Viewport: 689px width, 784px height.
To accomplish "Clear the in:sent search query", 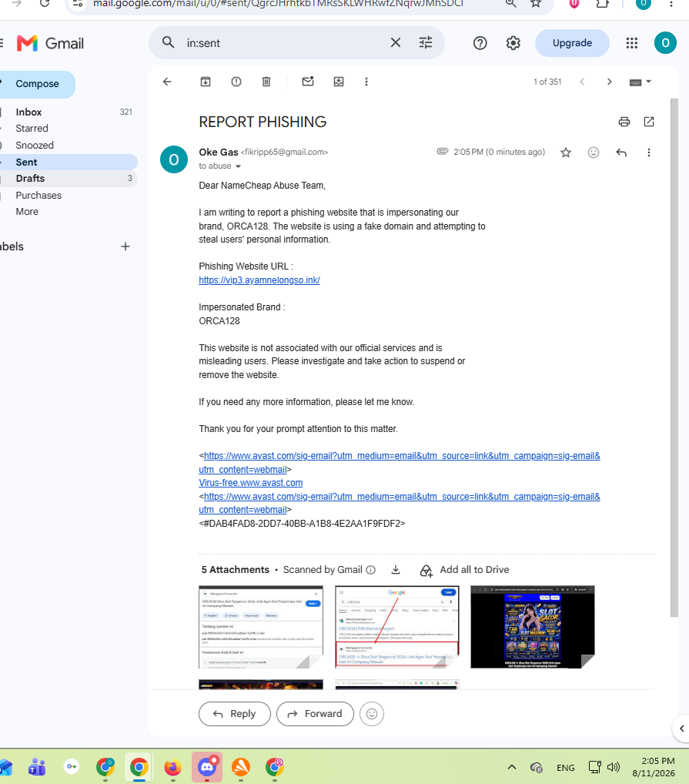I will tap(395, 43).
